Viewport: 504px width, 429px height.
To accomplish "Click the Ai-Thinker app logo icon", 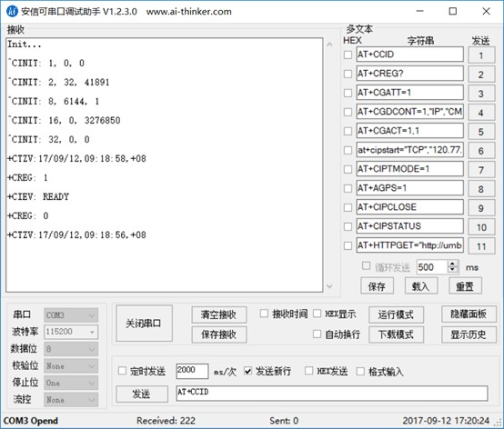I will [x=12, y=11].
